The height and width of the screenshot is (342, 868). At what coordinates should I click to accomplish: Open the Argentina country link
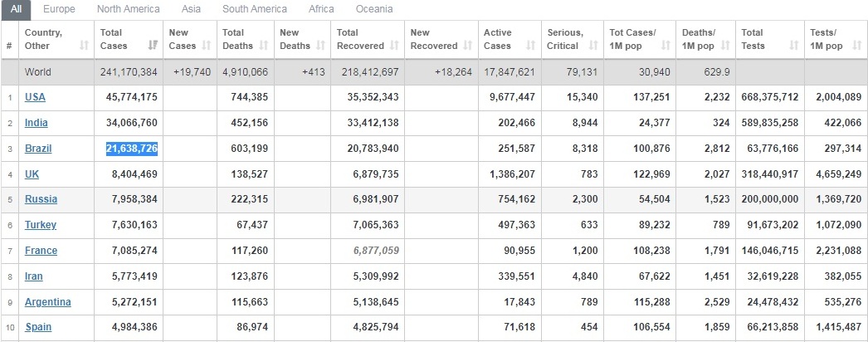pyautogui.click(x=47, y=302)
